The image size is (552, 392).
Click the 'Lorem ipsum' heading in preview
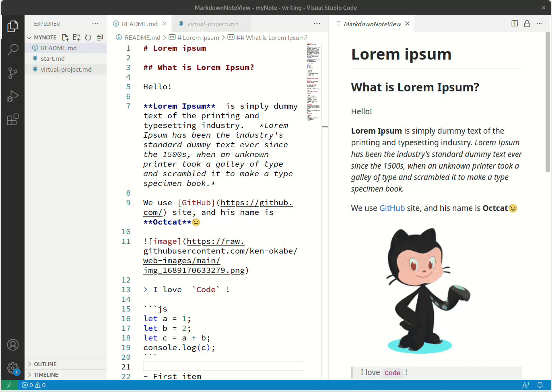[401, 54]
